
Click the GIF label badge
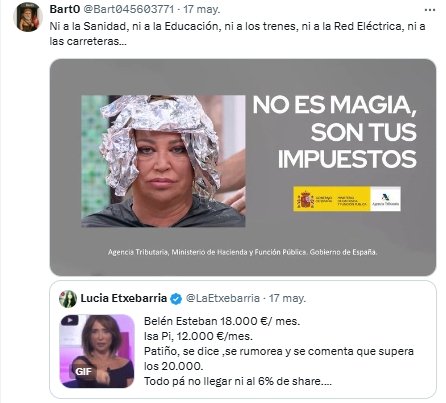83,371
